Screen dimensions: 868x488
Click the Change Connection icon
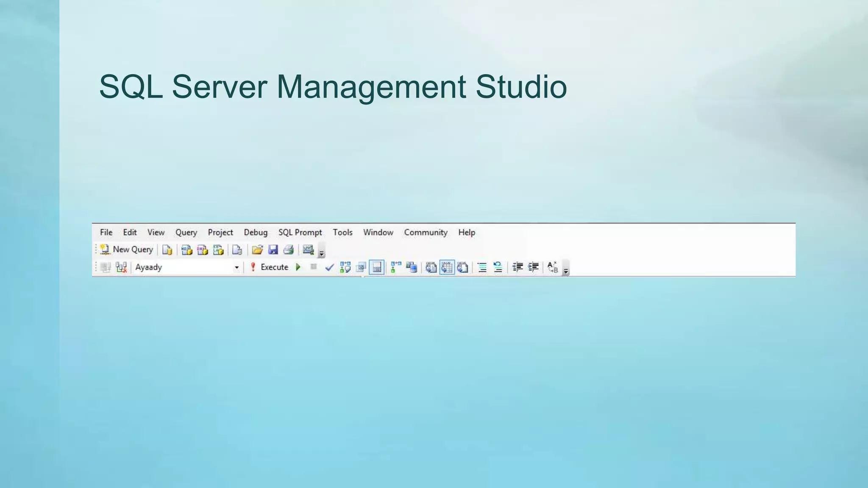[x=121, y=267]
